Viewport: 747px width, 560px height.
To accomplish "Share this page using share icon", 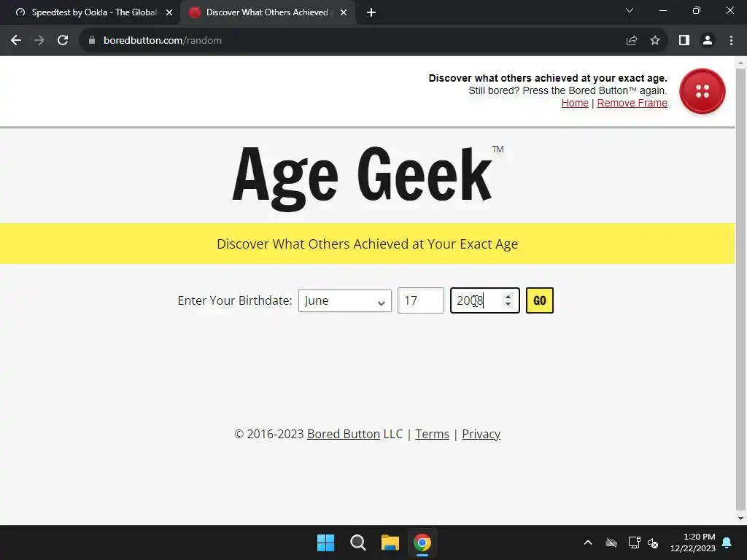I will click(632, 41).
